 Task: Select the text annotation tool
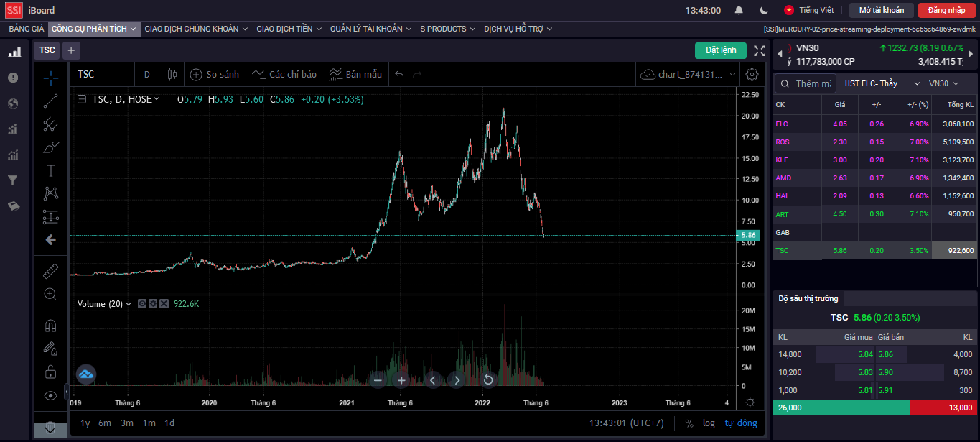pyautogui.click(x=50, y=170)
